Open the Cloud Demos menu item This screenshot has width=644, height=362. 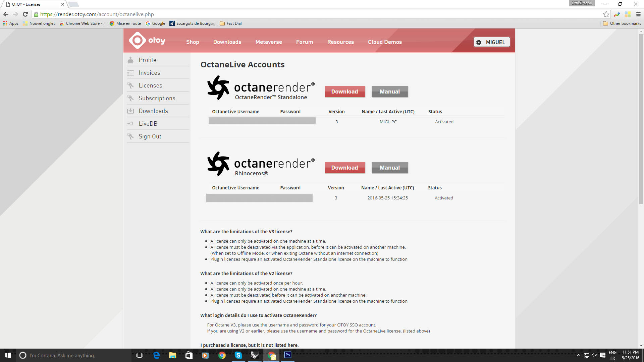[385, 42]
